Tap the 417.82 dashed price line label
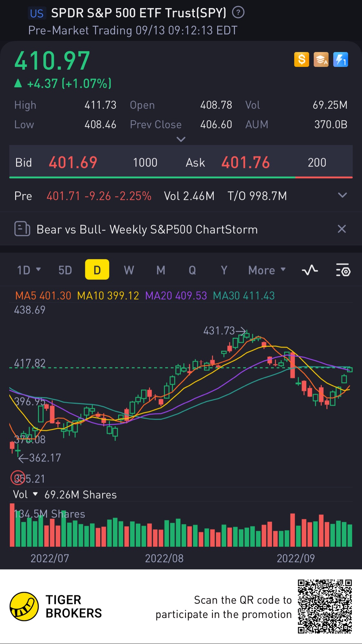This screenshot has width=362, height=644. point(30,363)
